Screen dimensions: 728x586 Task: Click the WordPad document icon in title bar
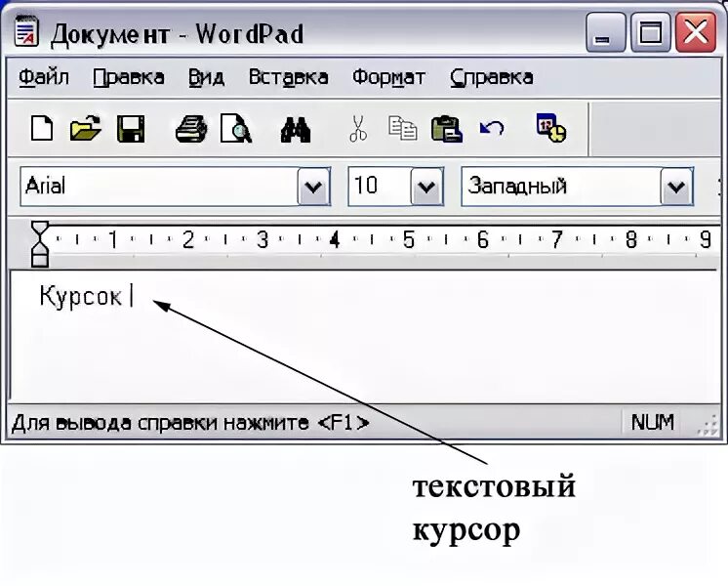click(x=26, y=31)
